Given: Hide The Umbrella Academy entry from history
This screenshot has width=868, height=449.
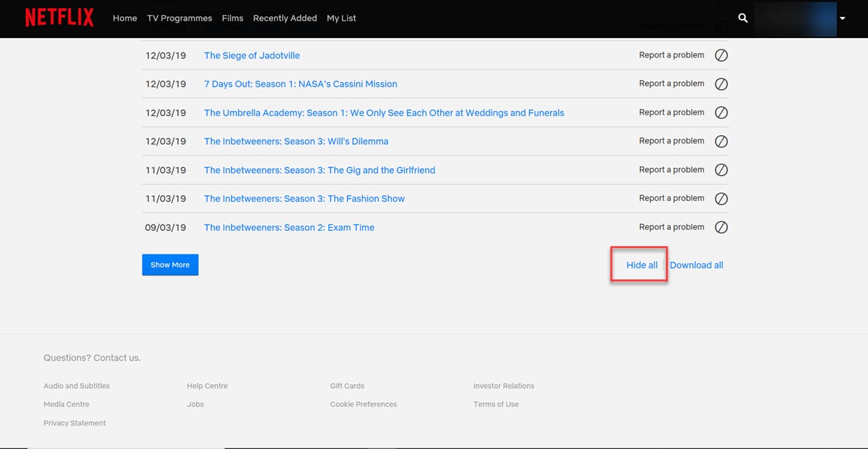Looking at the screenshot, I should pos(722,113).
